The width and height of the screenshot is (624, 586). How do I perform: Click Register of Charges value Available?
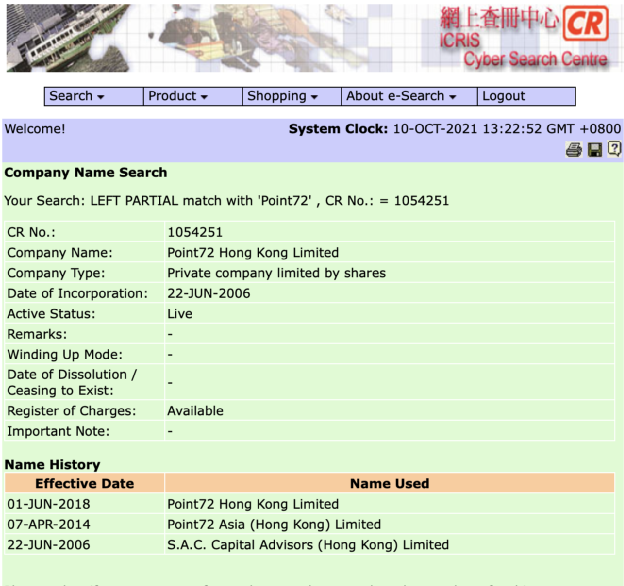tap(195, 411)
